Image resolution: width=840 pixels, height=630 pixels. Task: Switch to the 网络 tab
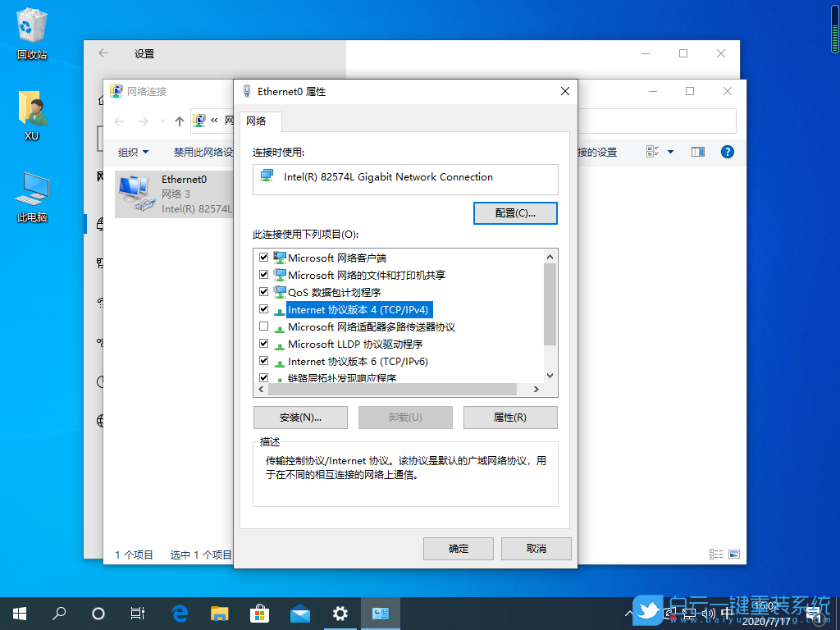point(259,120)
